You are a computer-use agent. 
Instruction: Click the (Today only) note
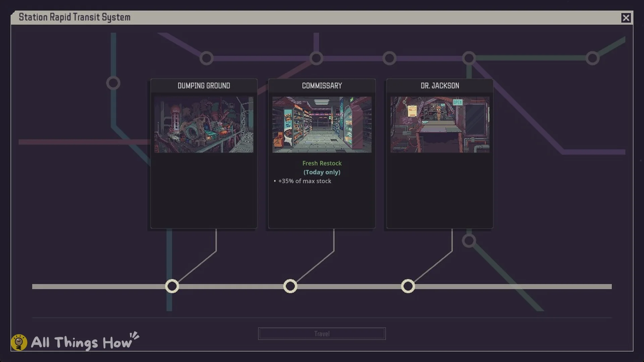(x=322, y=172)
